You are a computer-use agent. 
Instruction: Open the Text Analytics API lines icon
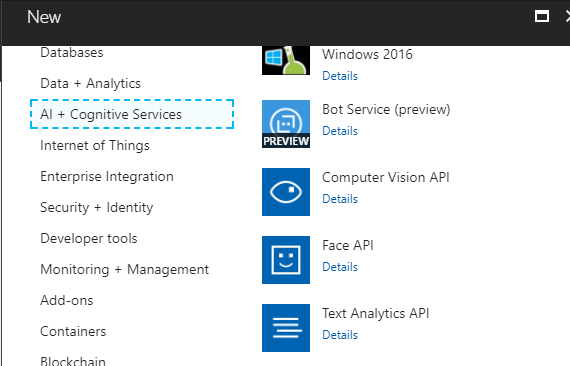[286, 328]
